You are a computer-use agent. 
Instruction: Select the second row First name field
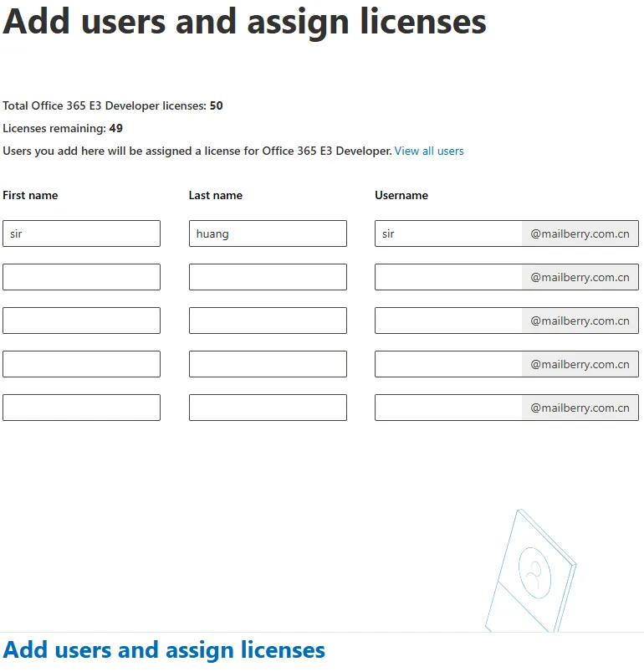click(x=81, y=277)
